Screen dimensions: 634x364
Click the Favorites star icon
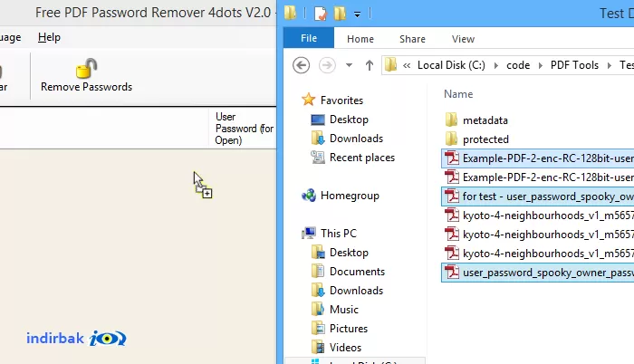pyautogui.click(x=309, y=100)
